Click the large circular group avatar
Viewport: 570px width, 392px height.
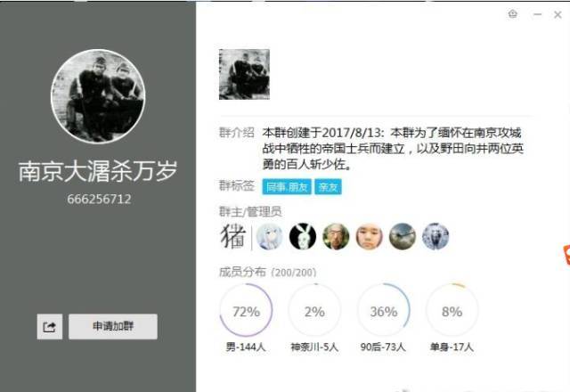pos(98,96)
